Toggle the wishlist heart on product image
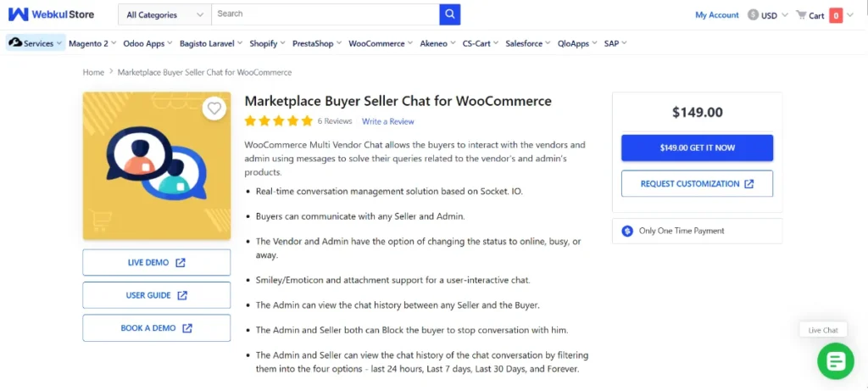The image size is (868, 391). (x=214, y=109)
